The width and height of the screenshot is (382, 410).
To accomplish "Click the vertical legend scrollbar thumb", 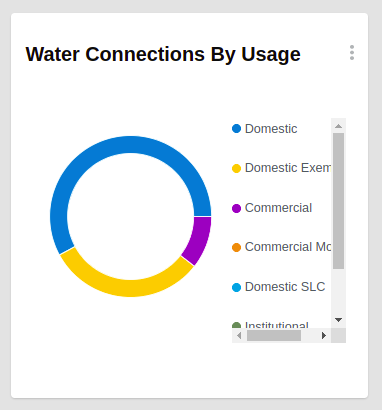I will 338,201.
